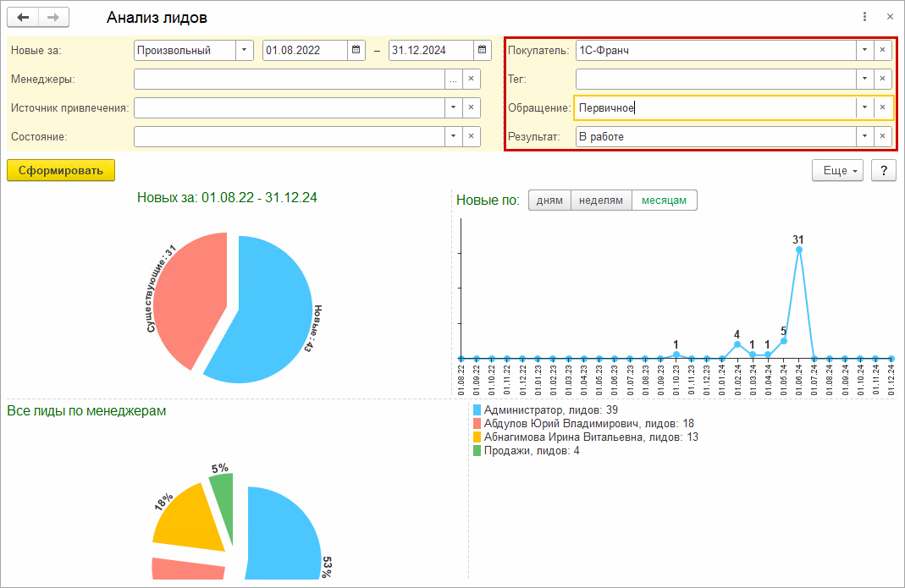Click legend text Продажи, лидов: 4
Viewport: 905px width, 588px height.
click(x=532, y=451)
